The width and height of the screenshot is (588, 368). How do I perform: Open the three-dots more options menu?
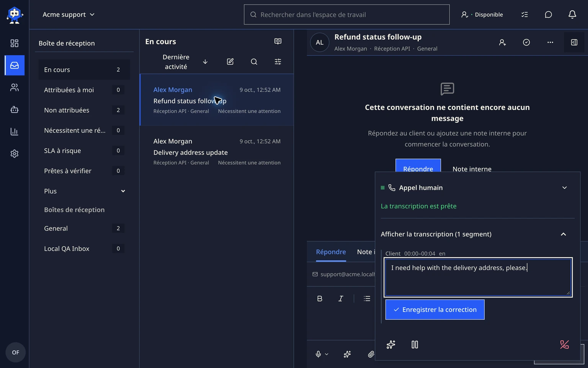[x=550, y=43]
